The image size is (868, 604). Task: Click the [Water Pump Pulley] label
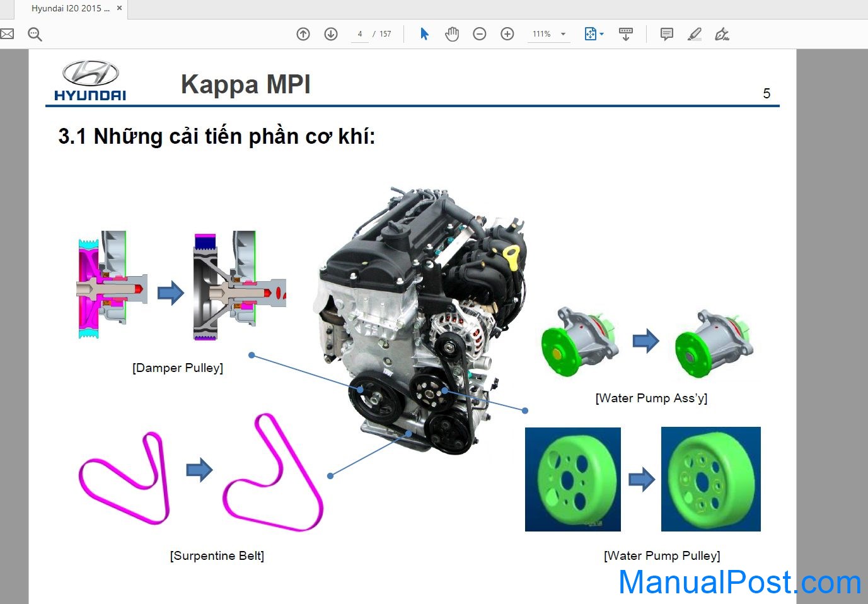click(662, 555)
